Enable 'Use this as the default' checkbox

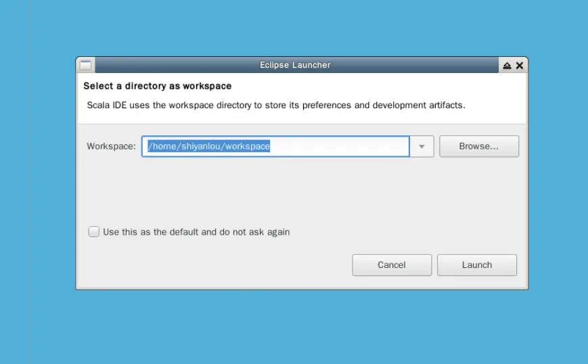(94, 231)
